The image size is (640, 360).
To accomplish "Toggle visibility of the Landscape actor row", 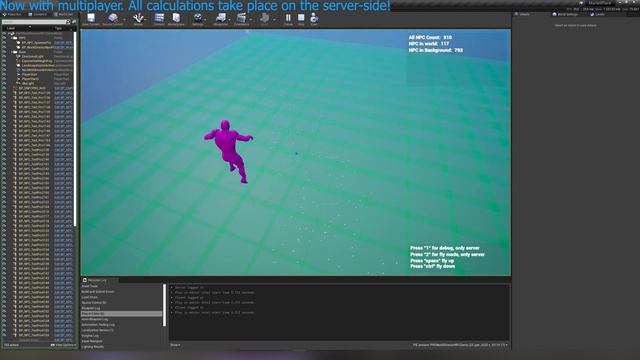I will 4,65.
